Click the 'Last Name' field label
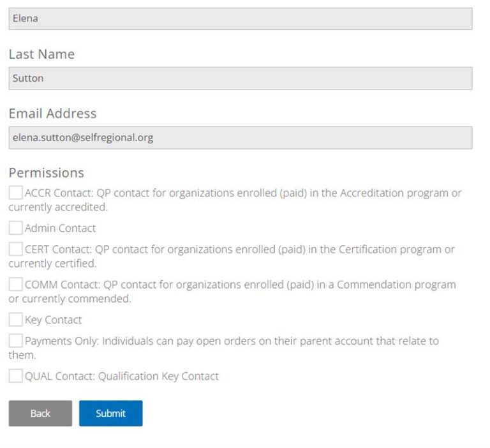 [x=41, y=54]
